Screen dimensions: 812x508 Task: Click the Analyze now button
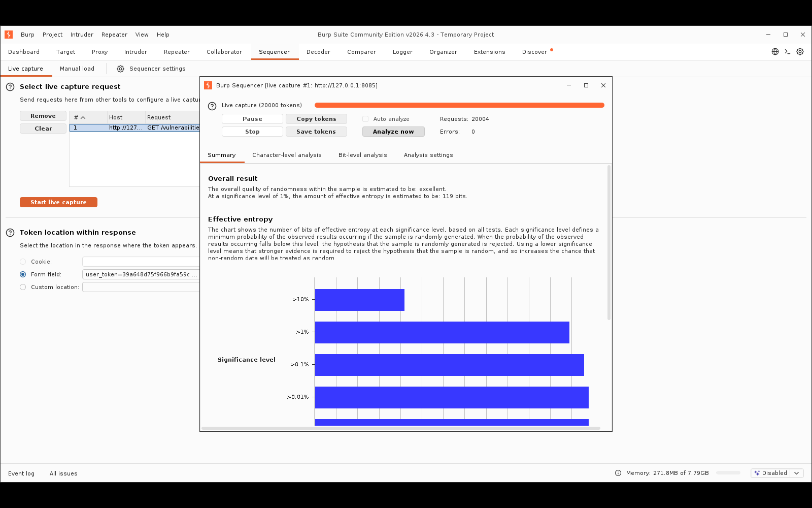(393, 132)
